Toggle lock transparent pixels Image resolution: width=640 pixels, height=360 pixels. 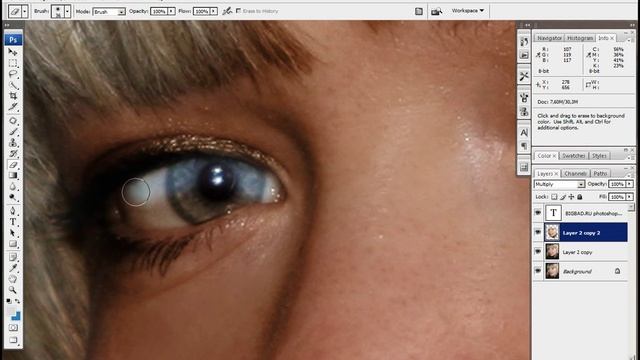pos(554,197)
